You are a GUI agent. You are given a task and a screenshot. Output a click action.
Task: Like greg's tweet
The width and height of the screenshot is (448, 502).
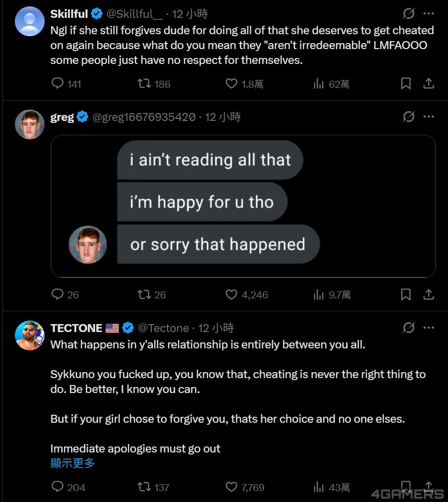click(231, 294)
